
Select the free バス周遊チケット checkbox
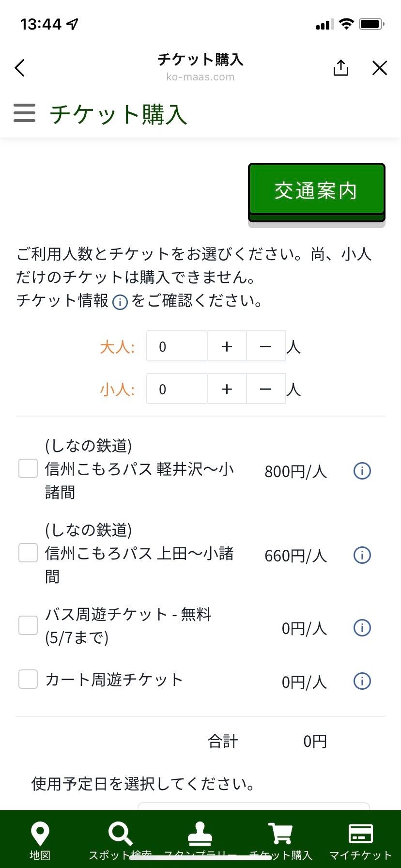pos(28,625)
